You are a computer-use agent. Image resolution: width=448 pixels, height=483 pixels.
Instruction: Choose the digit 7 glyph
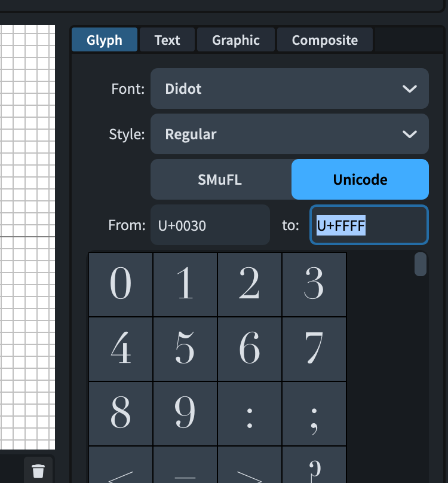314,349
